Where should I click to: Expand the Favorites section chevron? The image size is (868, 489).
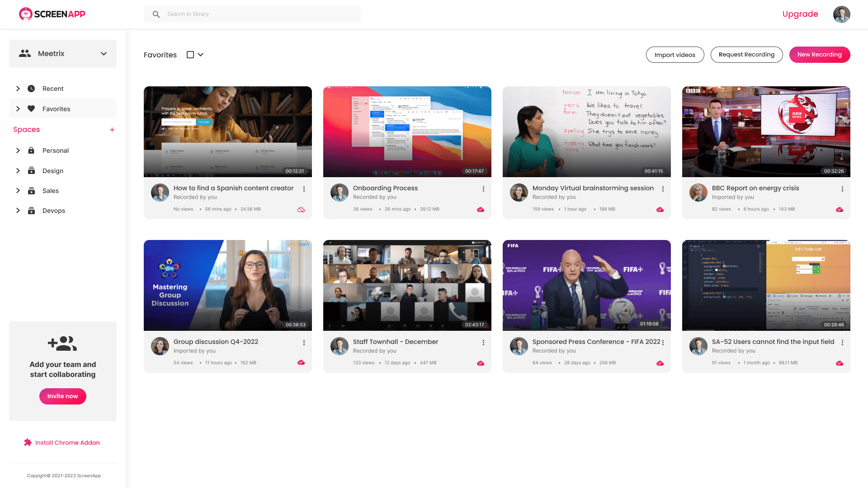18,108
